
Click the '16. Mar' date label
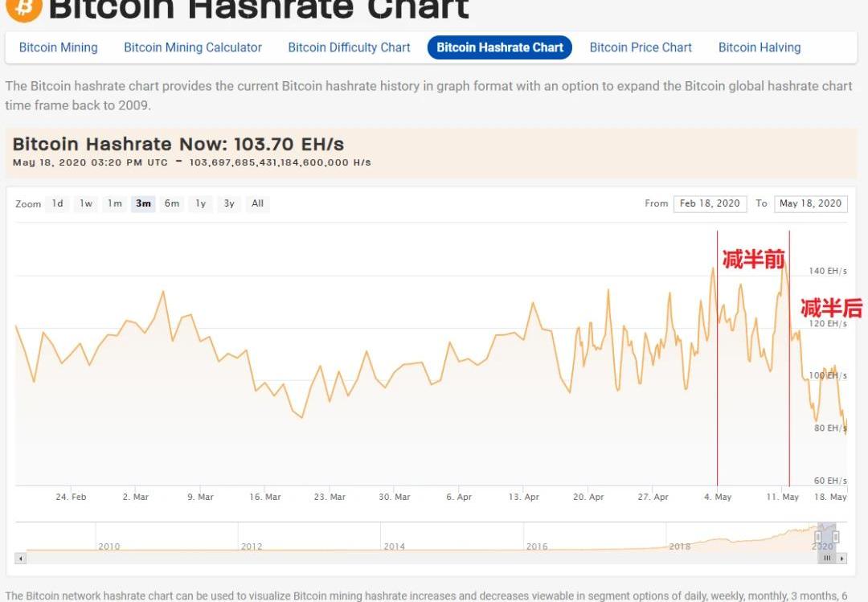pyautogui.click(x=265, y=498)
